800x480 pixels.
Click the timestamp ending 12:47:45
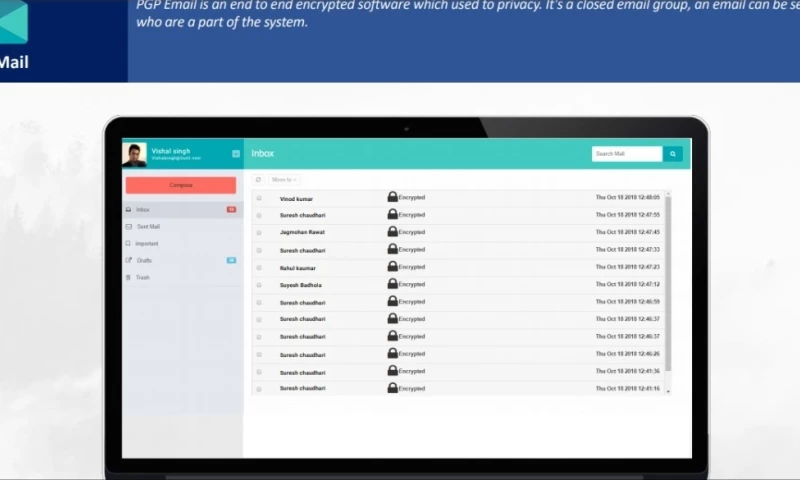[x=628, y=232]
